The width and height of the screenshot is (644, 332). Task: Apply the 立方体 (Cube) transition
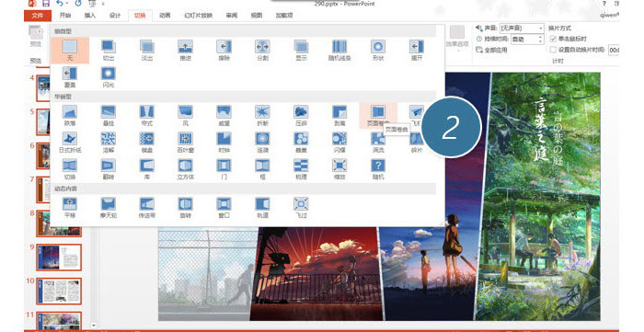[186, 169]
